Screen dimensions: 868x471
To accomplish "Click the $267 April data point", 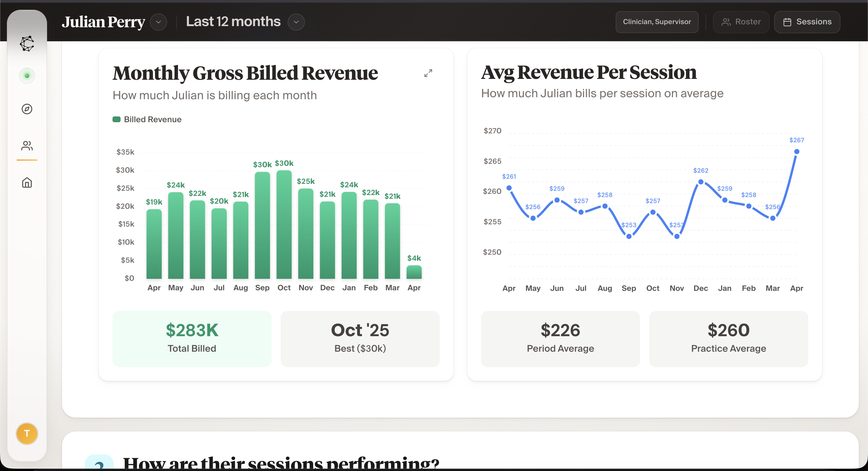I will [797, 151].
